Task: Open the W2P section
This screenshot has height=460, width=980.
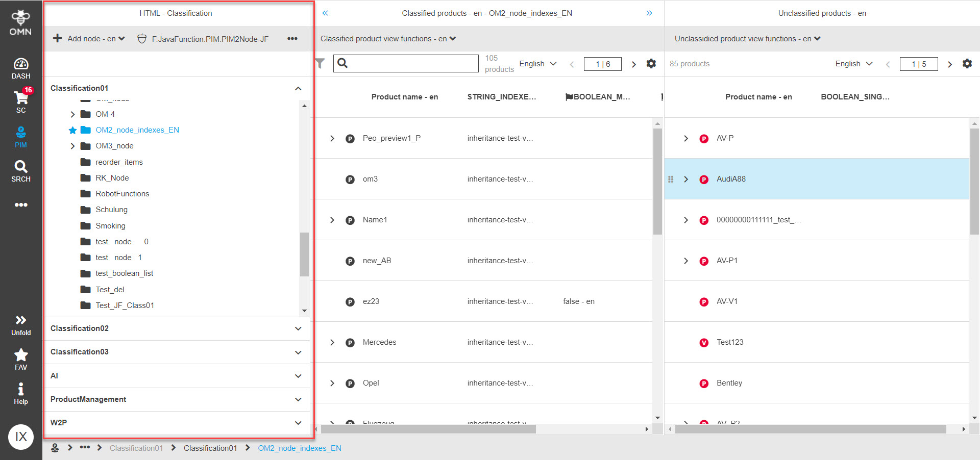Action: tap(298, 423)
